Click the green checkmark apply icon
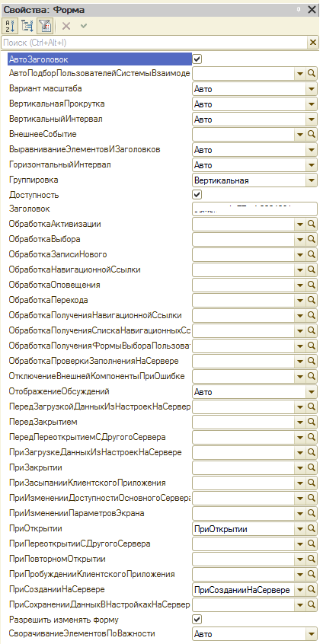323x644 pixels. click(x=84, y=27)
